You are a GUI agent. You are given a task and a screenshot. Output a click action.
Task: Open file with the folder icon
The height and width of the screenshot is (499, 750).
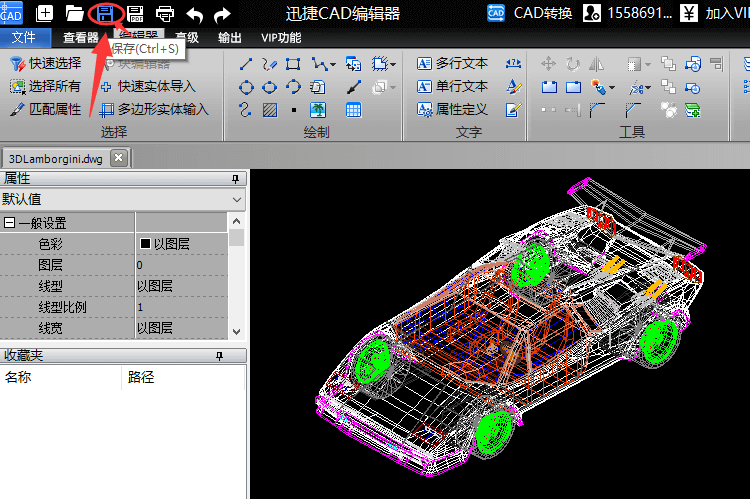tap(74, 14)
